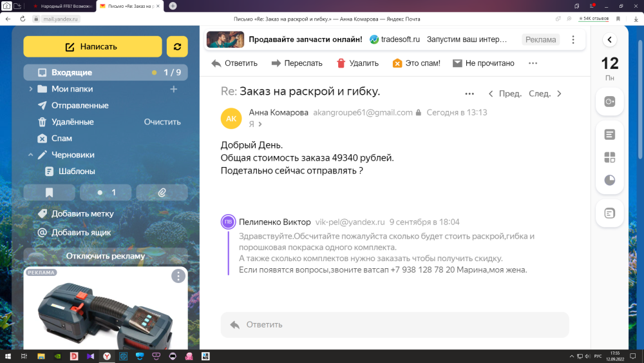This screenshot has width=644, height=363.
Task: Open Yandex Browser taskbar icon
Action: tap(106, 356)
